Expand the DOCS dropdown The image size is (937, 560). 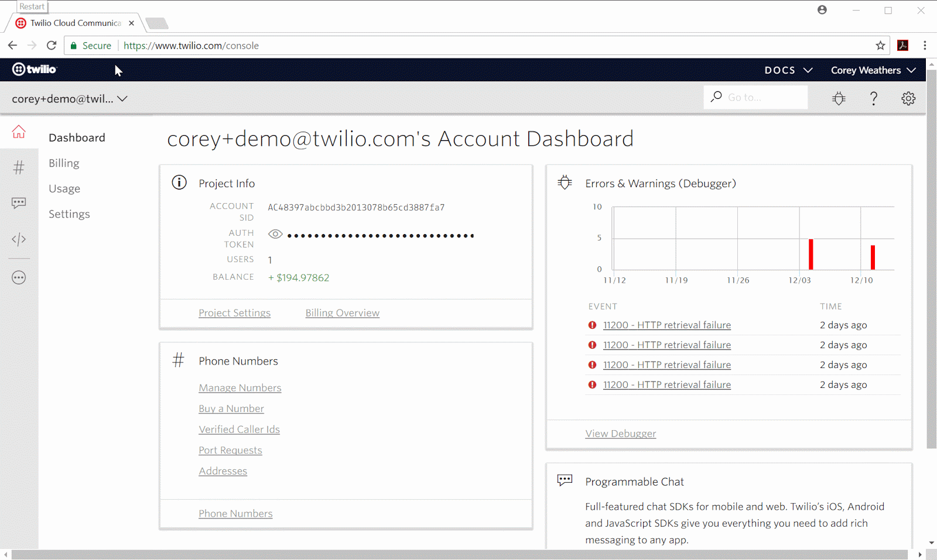coord(788,70)
